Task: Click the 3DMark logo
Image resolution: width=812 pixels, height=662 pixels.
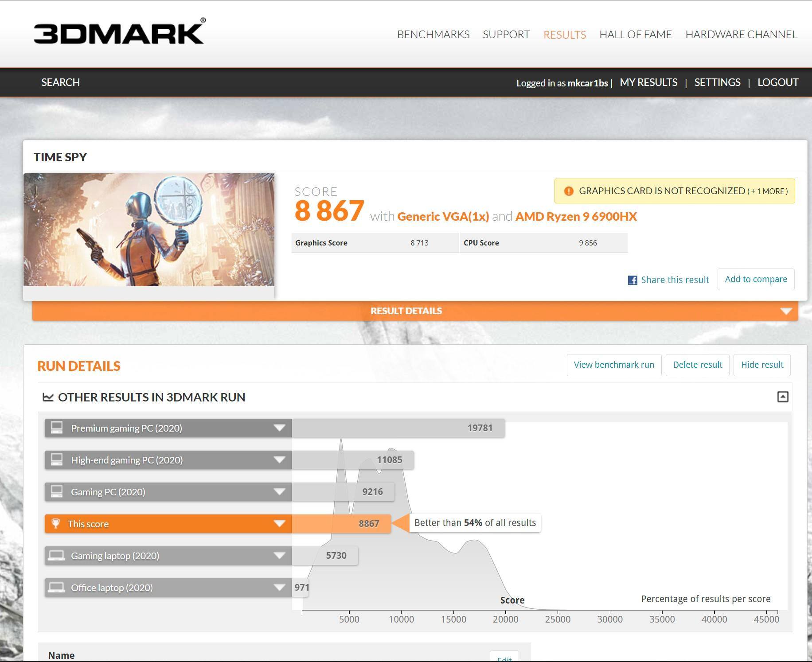Action: pyautogui.click(x=119, y=32)
